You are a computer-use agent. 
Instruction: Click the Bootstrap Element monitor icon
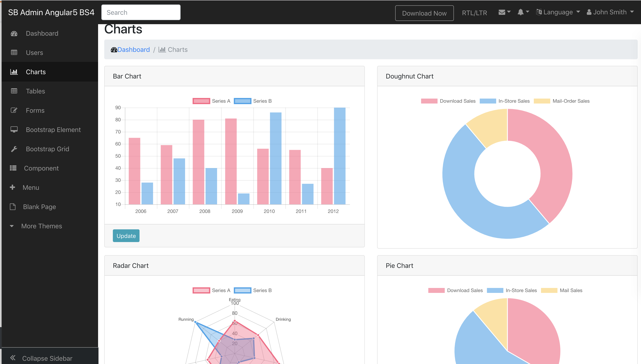pos(14,130)
